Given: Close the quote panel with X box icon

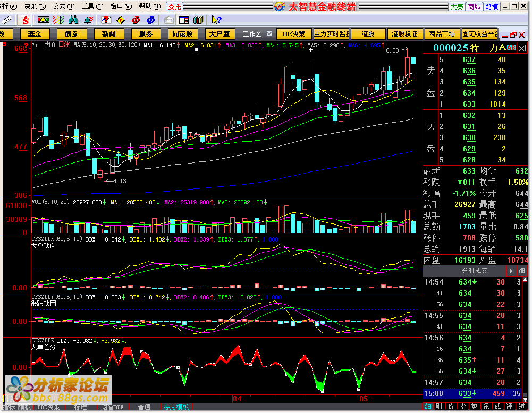Looking at the screenshot, I should click(522, 48).
